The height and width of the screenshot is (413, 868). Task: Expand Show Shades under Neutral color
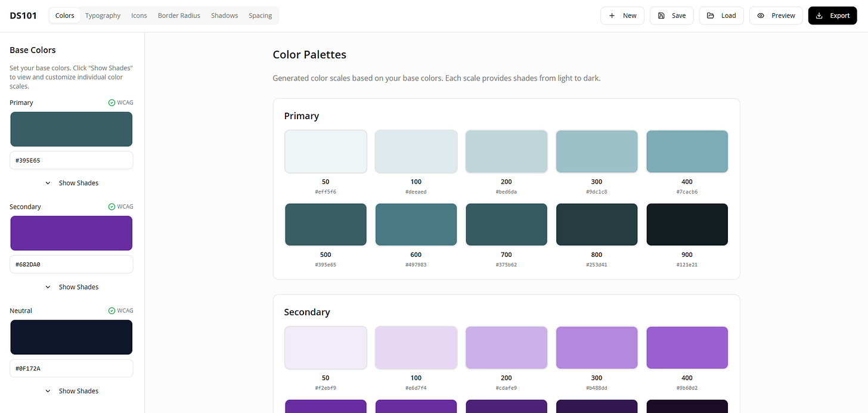click(72, 391)
